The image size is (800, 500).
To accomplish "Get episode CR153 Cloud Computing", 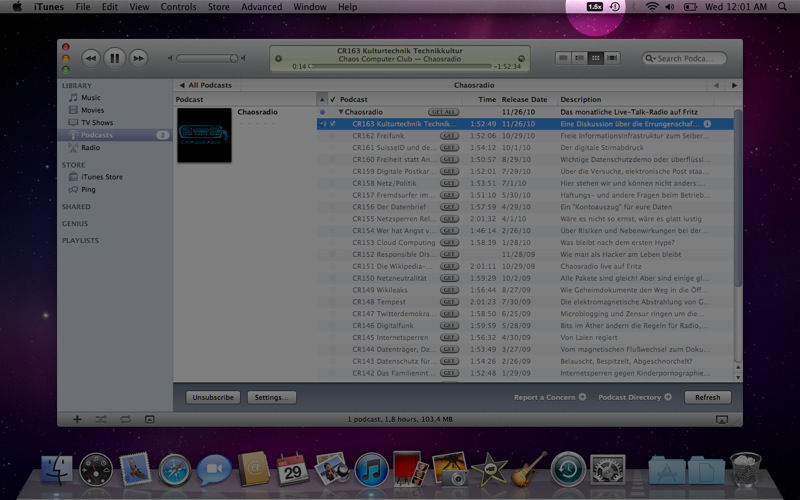I will (x=449, y=242).
